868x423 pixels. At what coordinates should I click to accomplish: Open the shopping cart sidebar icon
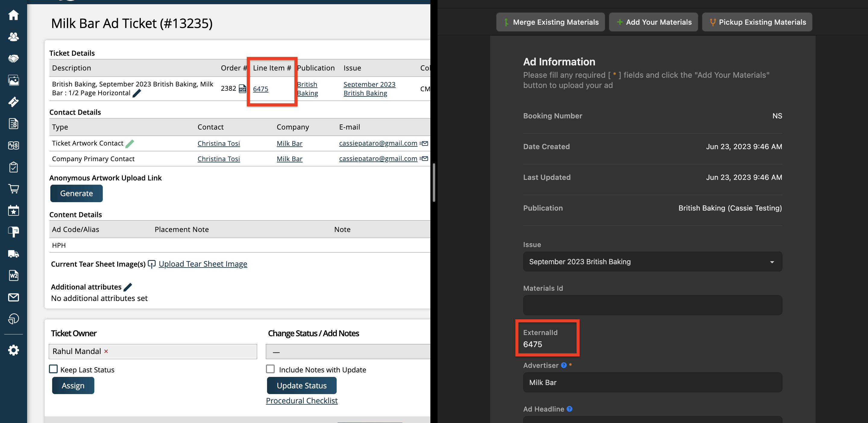point(14,189)
